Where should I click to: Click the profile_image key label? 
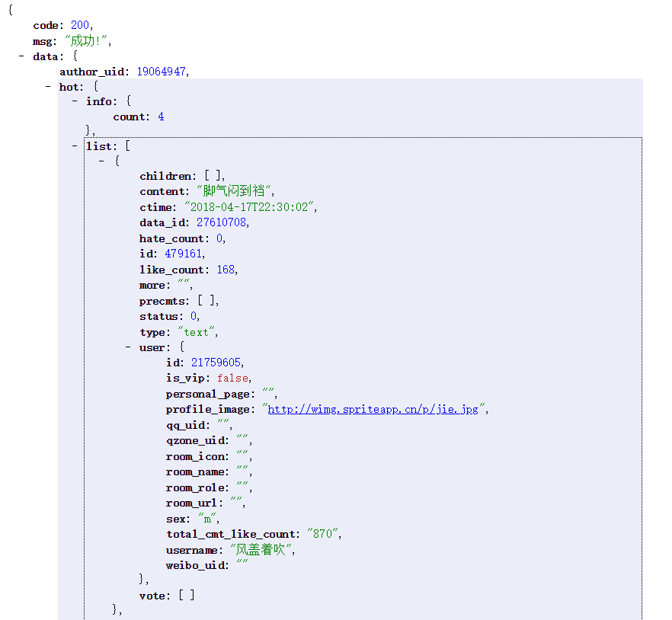208,410
